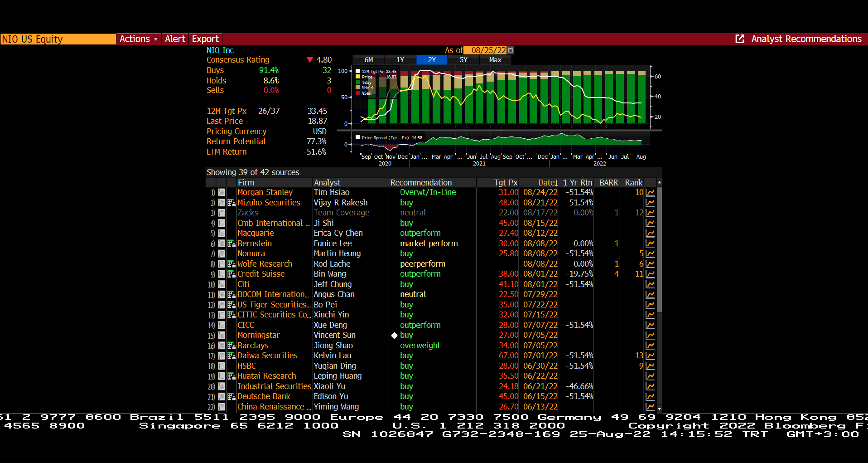Open the chart icon in Morgan Stanley row

pyautogui.click(x=650, y=192)
